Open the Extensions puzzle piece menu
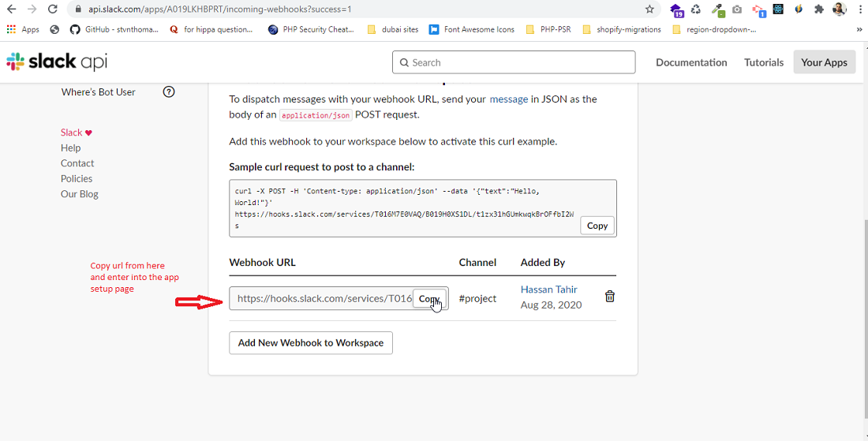Viewport: 868px width, 441px height. click(x=819, y=9)
